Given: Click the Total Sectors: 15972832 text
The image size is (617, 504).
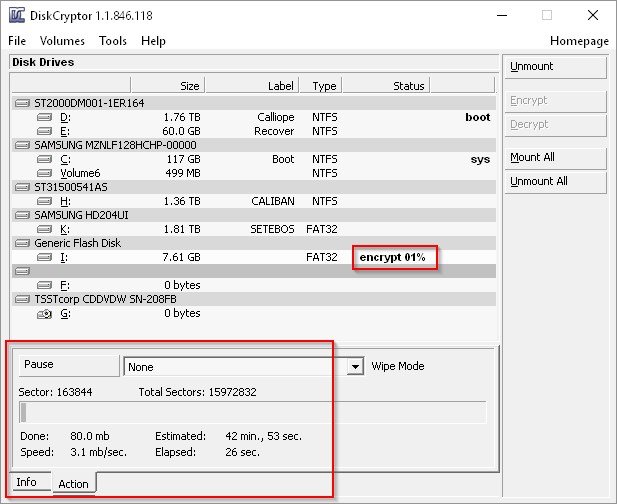Looking at the screenshot, I should (x=198, y=392).
